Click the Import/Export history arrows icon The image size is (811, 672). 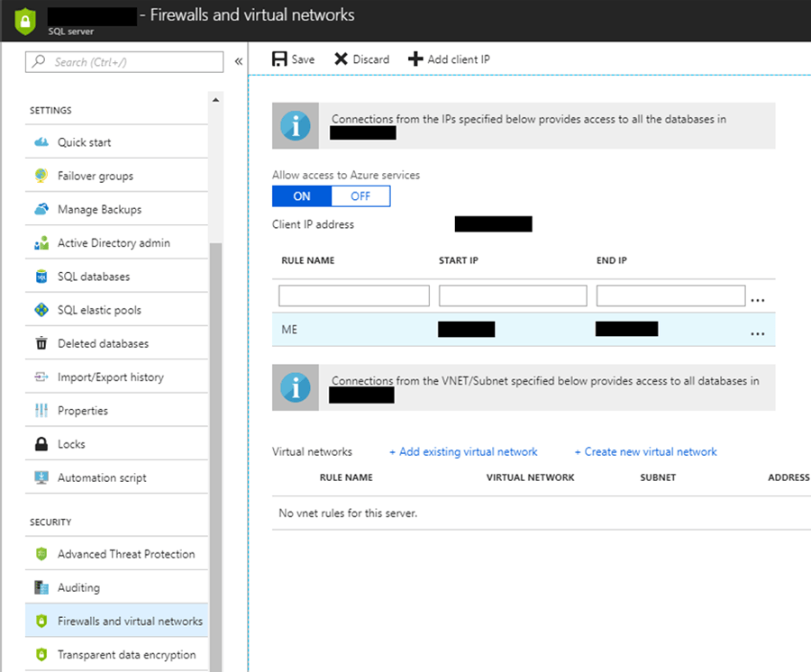(41, 377)
